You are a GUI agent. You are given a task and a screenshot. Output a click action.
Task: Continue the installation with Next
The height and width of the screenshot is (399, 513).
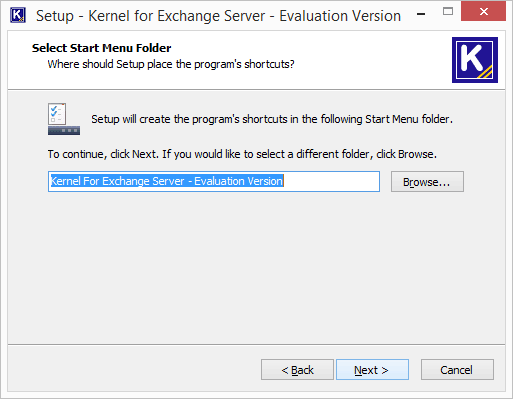tap(372, 370)
